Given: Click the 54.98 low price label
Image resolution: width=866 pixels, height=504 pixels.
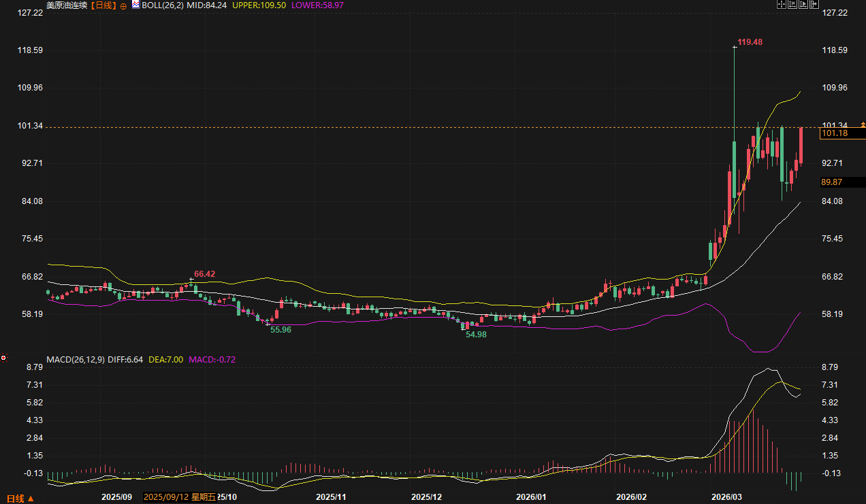Looking at the screenshot, I should [x=476, y=335].
